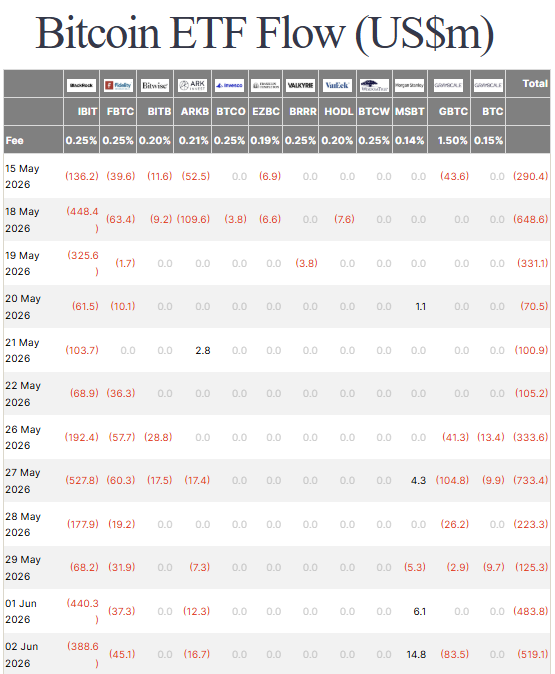Click the Bitwise logo above BITB
The image size is (555, 674).
(x=155, y=85)
